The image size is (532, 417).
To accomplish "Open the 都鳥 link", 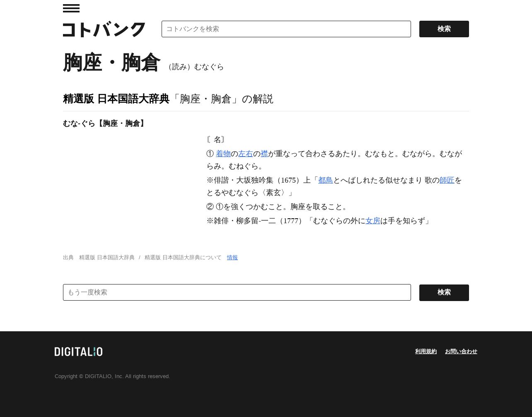I will (325, 180).
